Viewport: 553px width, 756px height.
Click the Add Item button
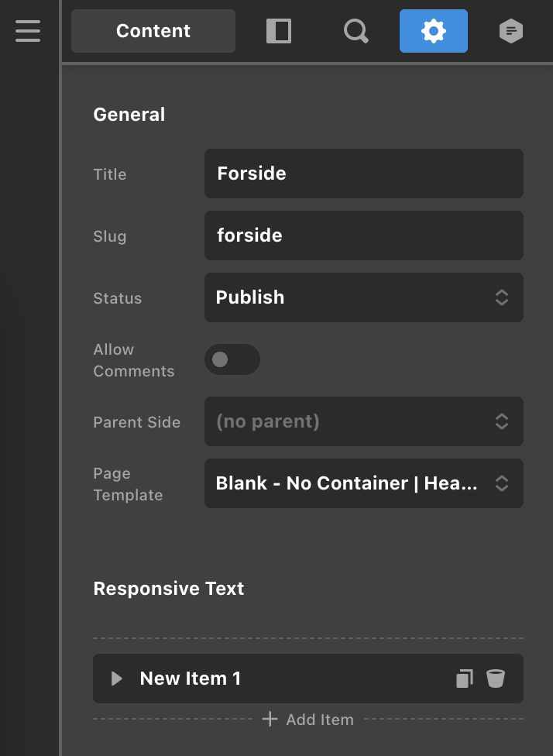tap(308, 719)
